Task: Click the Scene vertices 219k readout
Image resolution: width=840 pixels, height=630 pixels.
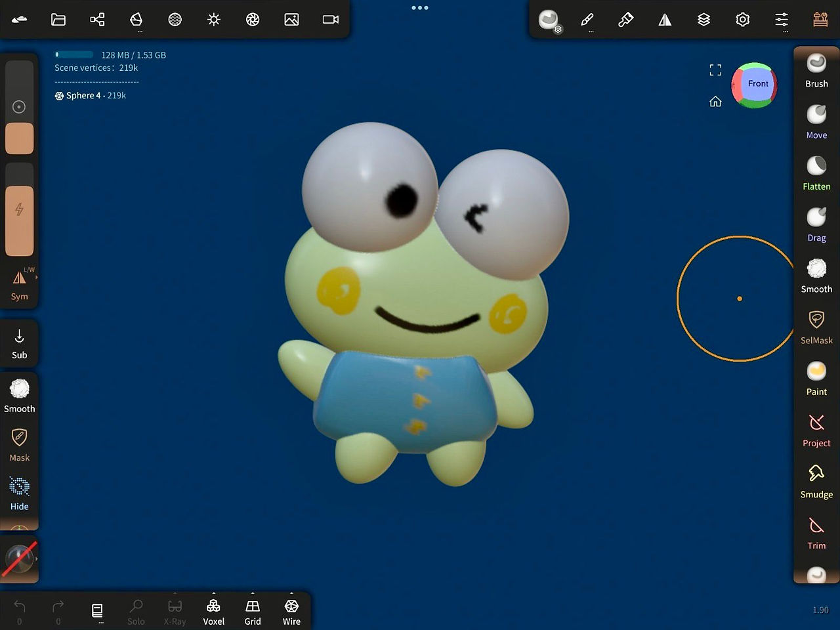Action: [x=96, y=68]
